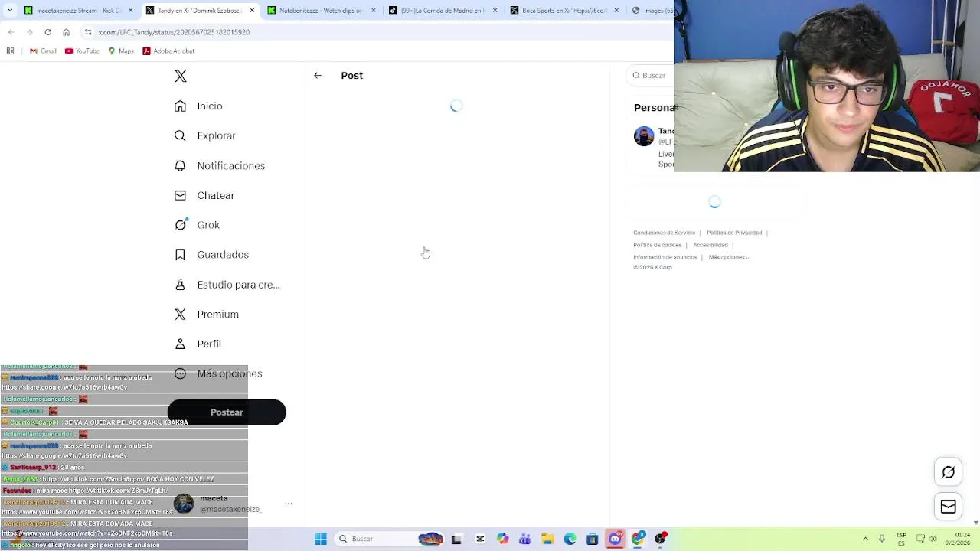Viewport: 980px width, 551px height.
Task: Open Notificaciones
Action: coord(219,165)
